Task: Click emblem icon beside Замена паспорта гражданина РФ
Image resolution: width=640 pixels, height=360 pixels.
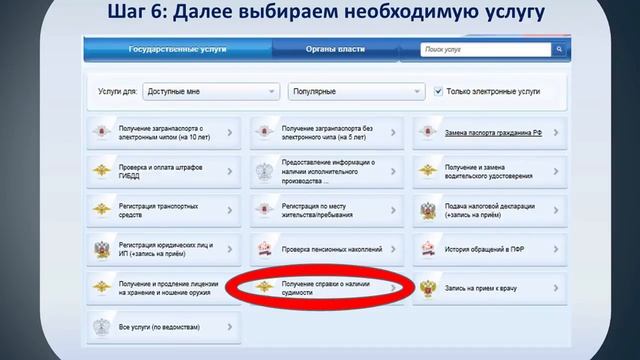Action: 428,132
